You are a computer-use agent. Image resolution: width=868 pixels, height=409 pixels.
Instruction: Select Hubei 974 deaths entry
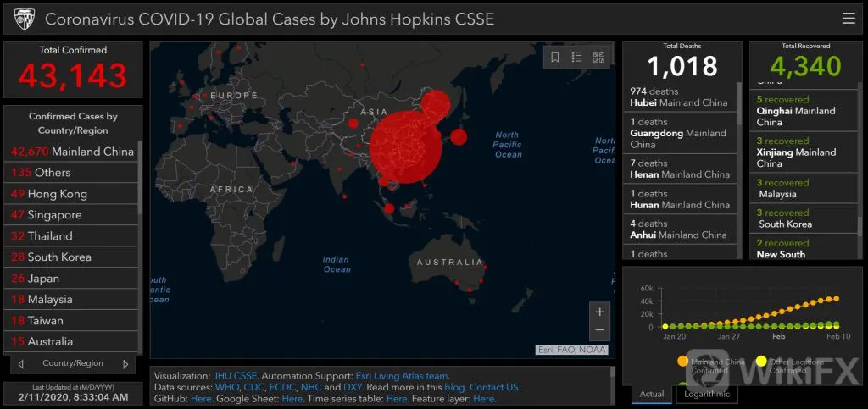(x=681, y=97)
